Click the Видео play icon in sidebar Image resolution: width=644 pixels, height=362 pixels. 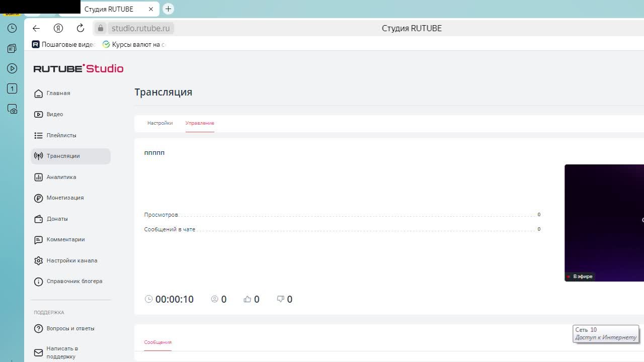coord(38,114)
